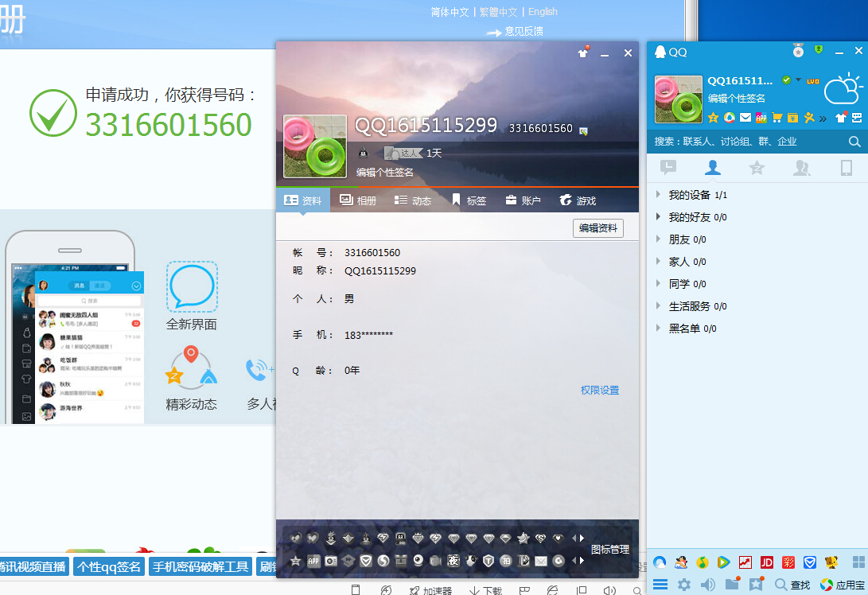
Task: Click the skin shirt icon in profile window header
Action: point(583,52)
